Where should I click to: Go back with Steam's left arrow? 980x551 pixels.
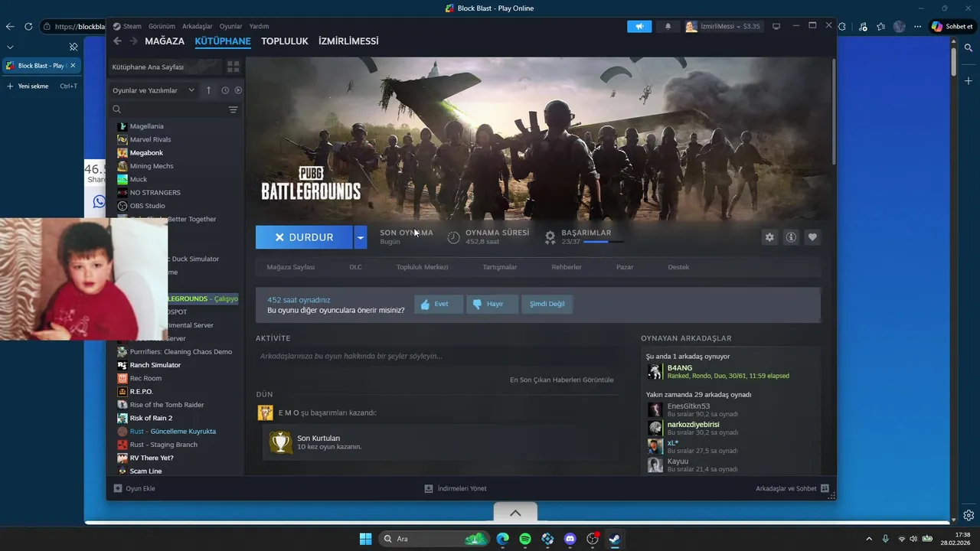coord(117,41)
